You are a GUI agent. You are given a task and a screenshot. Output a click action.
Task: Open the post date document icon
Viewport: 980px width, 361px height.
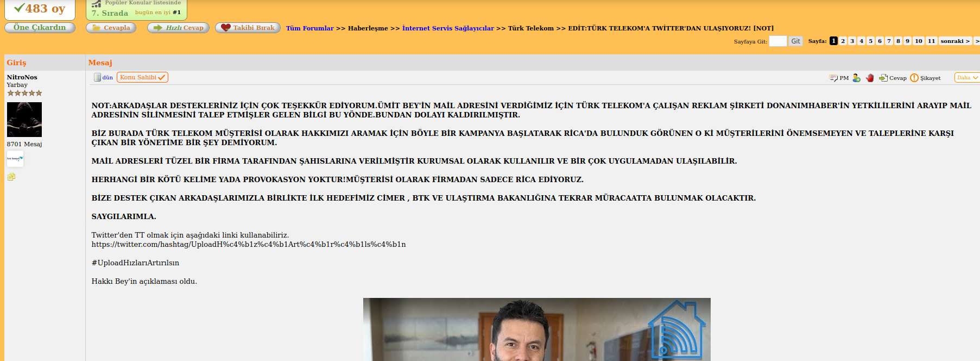pos(97,77)
